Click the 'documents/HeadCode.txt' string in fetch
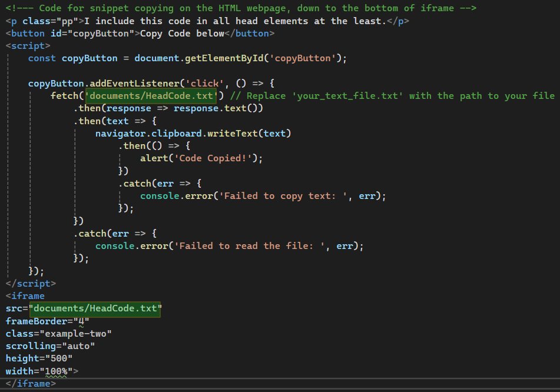The image size is (560, 392). pos(151,96)
